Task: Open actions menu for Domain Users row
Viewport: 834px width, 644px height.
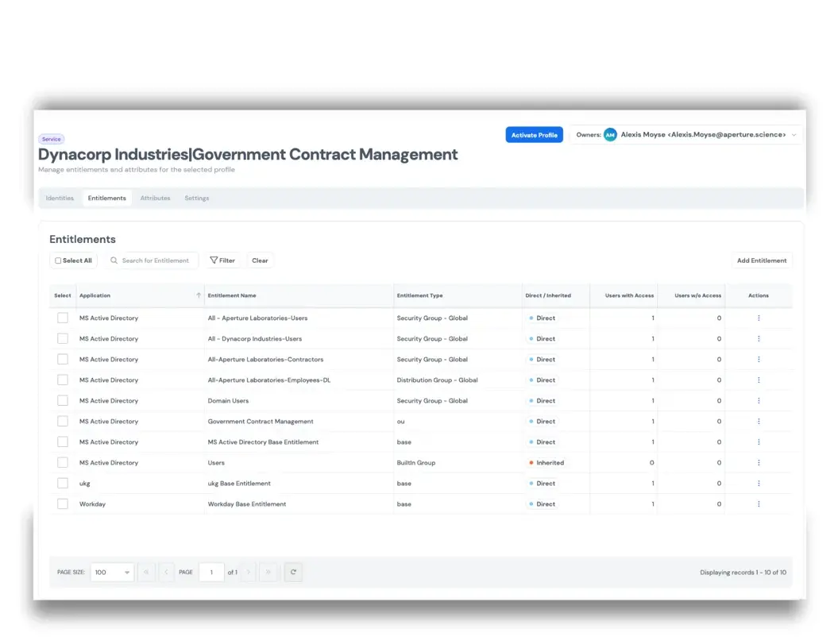Action: click(x=759, y=401)
